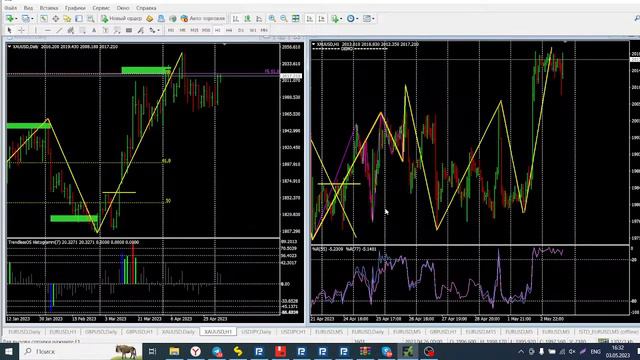The width and height of the screenshot is (640, 360).
Task: Expand the arrows objects dropdown
Action: pyautogui.click(x=158, y=31)
